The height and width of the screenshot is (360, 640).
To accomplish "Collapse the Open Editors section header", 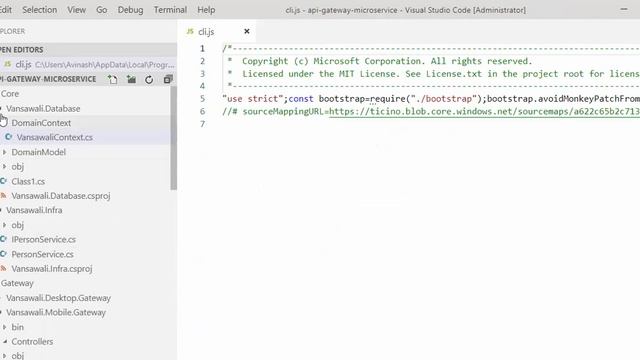I will pyautogui.click(x=88, y=50).
